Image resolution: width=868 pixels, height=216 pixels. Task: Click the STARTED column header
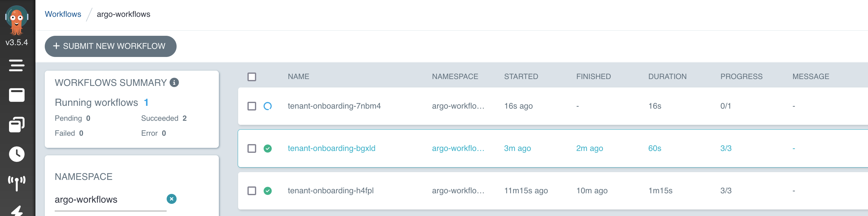(x=521, y=77)
